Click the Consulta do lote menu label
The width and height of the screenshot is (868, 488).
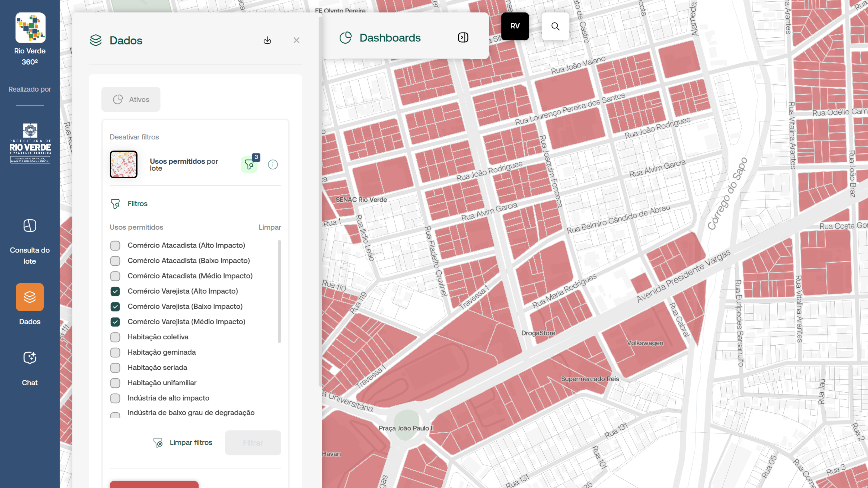[30, 256]
